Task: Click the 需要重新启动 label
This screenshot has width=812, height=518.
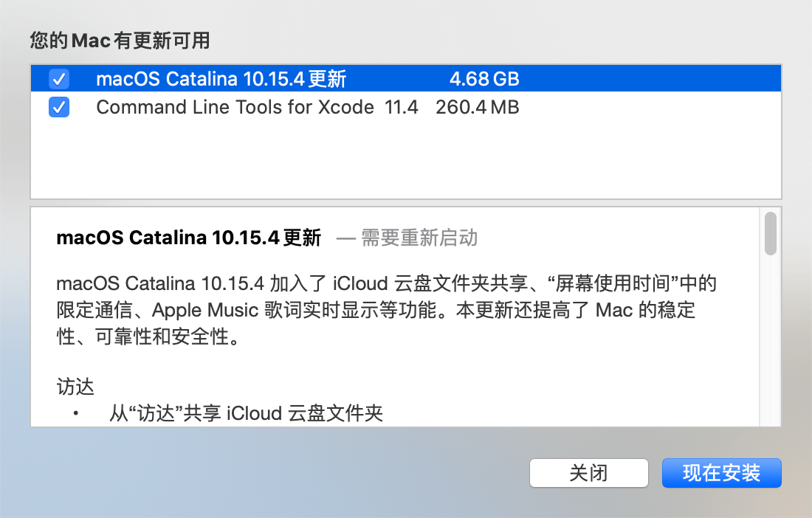Action: point(419,238)
